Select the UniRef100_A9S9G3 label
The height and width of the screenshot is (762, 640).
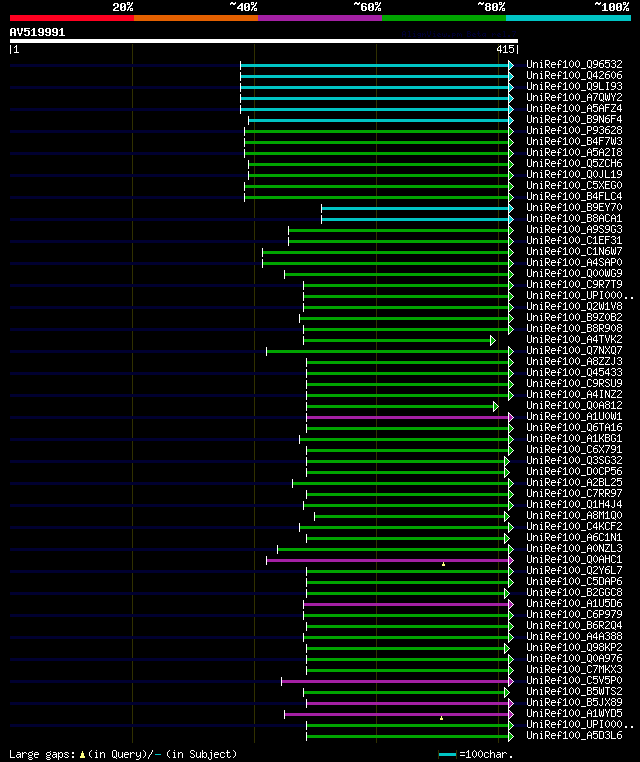pyautogui.click(x=574, y=229)
